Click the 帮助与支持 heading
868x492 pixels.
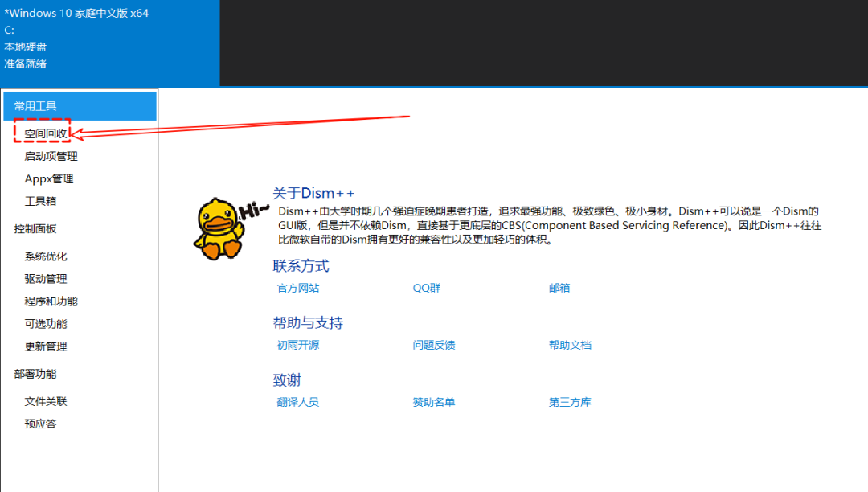308,322
